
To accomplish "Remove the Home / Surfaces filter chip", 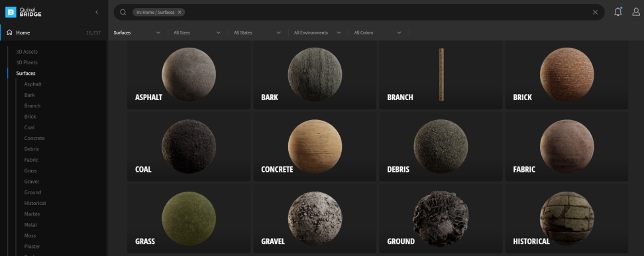I will pos(180,13).
